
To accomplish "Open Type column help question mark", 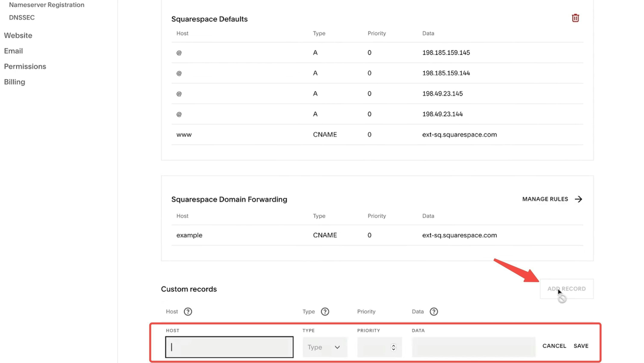I will click(325, 311).
